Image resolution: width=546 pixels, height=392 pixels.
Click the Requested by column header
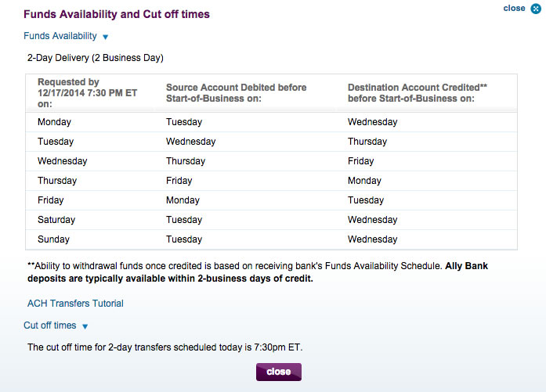pos(88,93)
